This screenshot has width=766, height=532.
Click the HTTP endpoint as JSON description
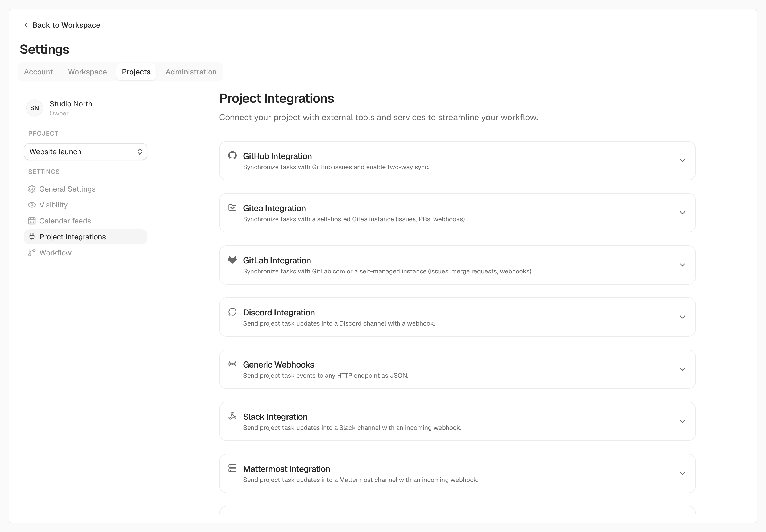(x=326, y=376)
